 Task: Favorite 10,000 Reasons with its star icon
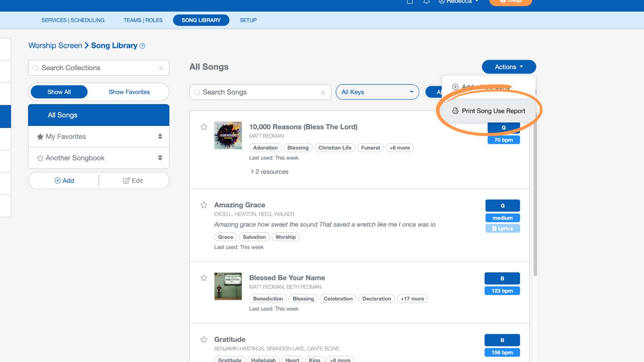[x=204, y=127]
